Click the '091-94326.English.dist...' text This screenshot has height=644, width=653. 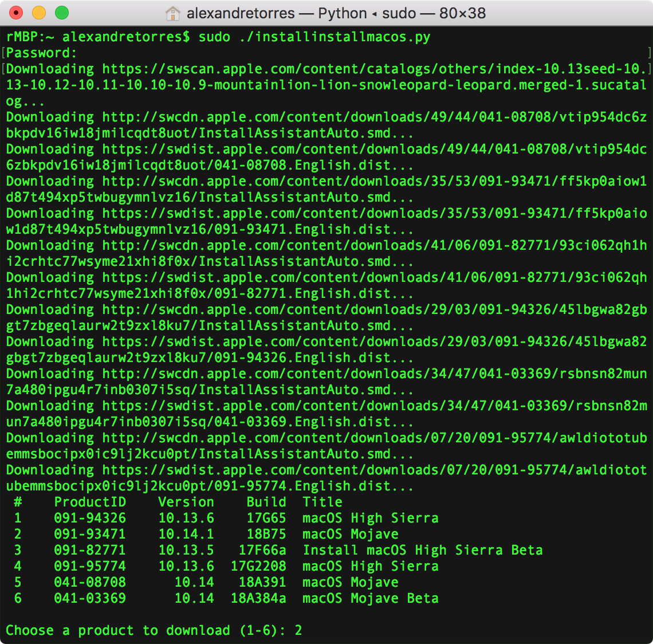[x=313, y=358]
